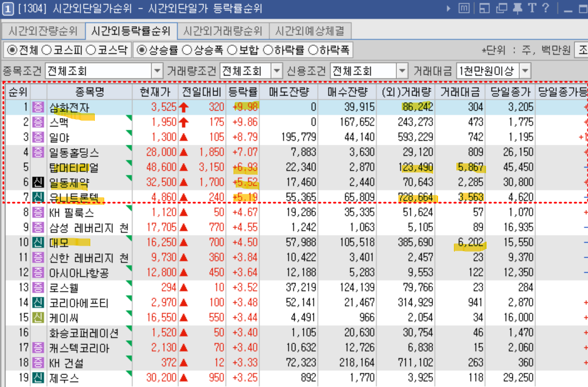Click the 37,219 sell balance for 로스웰
588x387 pixels.
pos(301,287)
